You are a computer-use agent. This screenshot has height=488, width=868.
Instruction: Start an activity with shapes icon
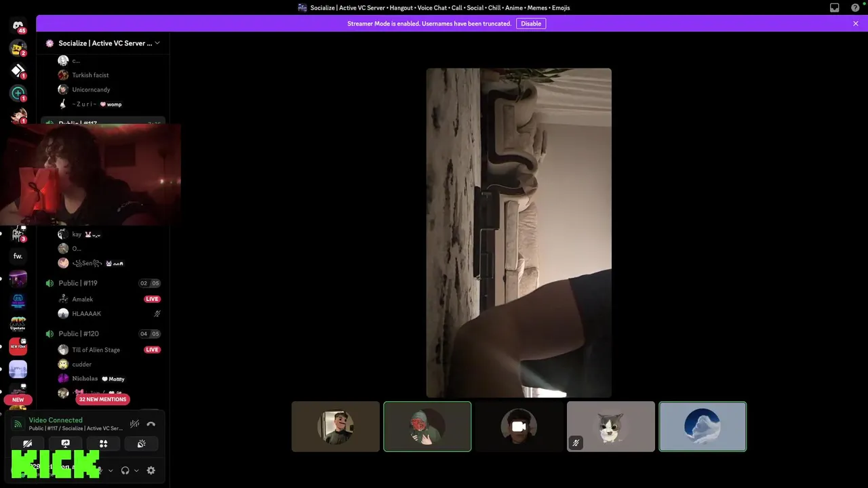(103, 444)
